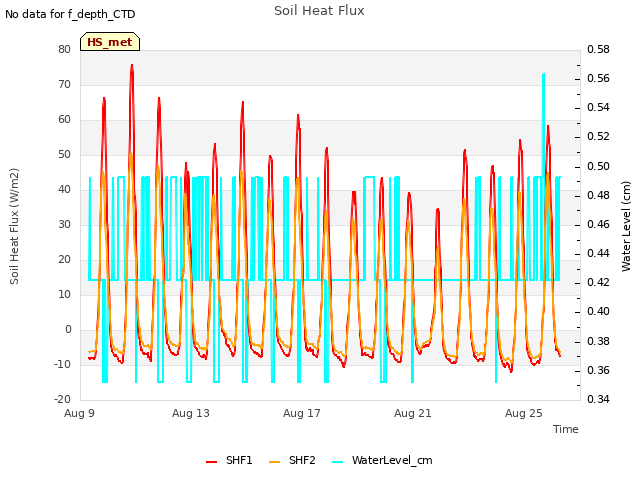Toggle the SHF2 legend entry

point(292,460)
